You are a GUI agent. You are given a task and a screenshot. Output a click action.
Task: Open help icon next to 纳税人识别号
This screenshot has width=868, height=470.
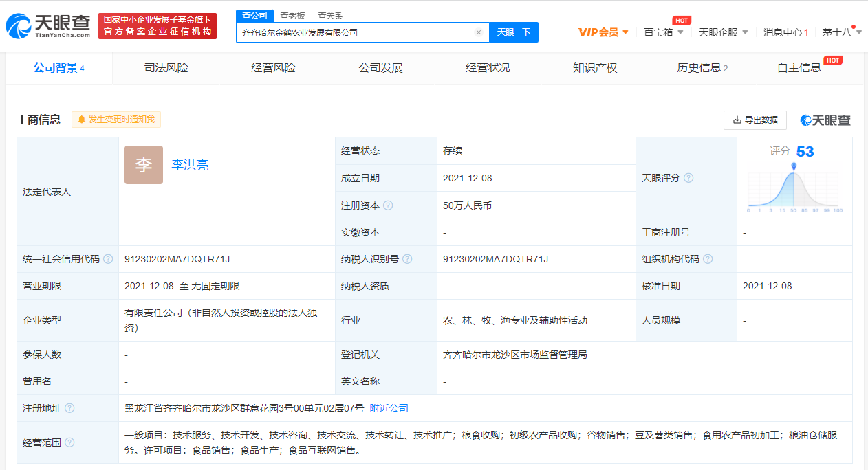407,259
